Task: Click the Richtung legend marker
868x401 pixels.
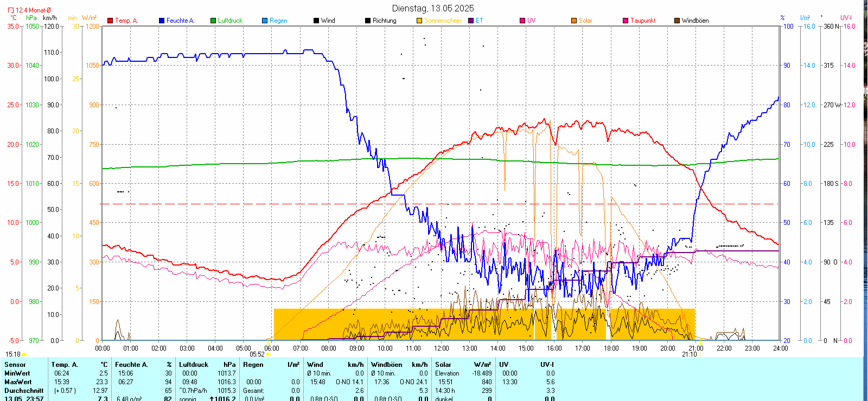Action: [x=368, y=21]
